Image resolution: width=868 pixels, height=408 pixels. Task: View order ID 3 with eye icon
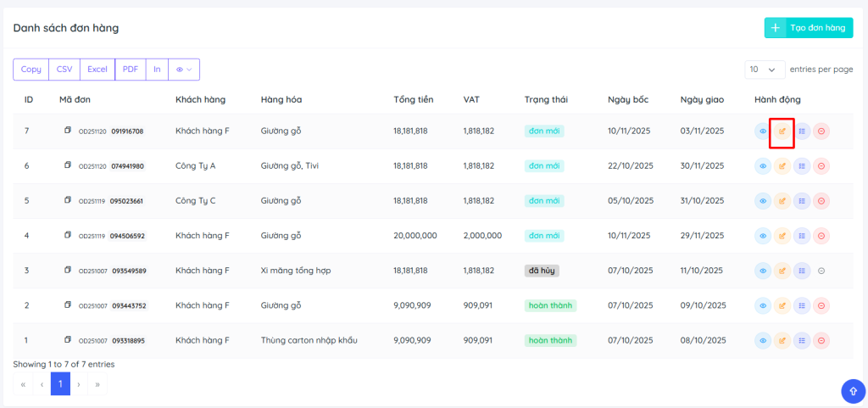(762, 271)
